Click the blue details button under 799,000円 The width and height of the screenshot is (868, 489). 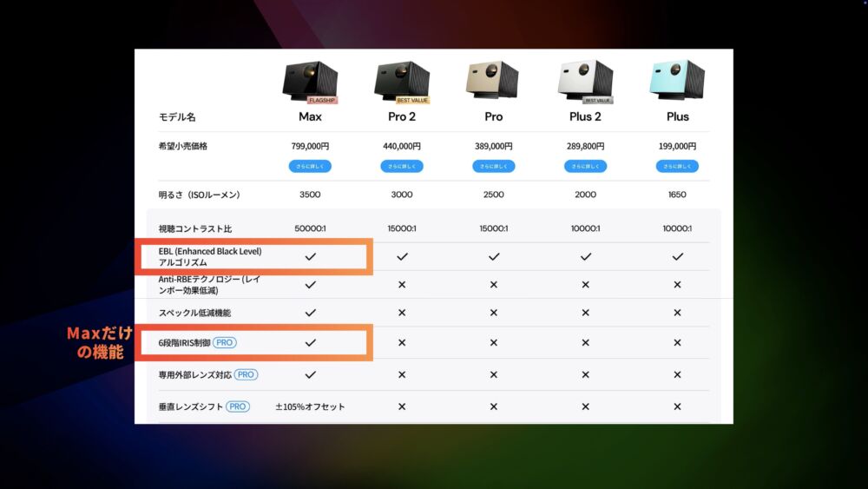click(x=310, y=166)
